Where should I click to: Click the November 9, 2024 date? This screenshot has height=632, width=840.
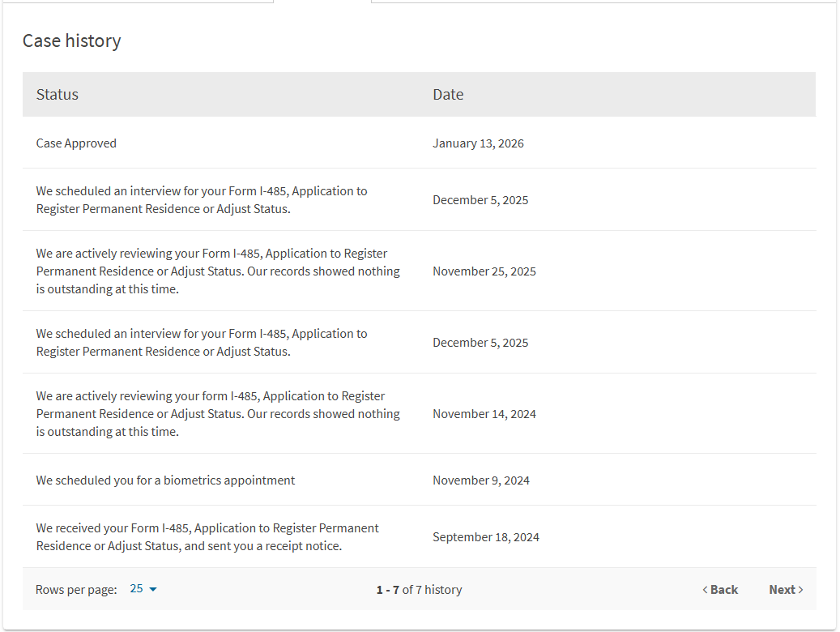pyautogui.click(x=480, y=480)
